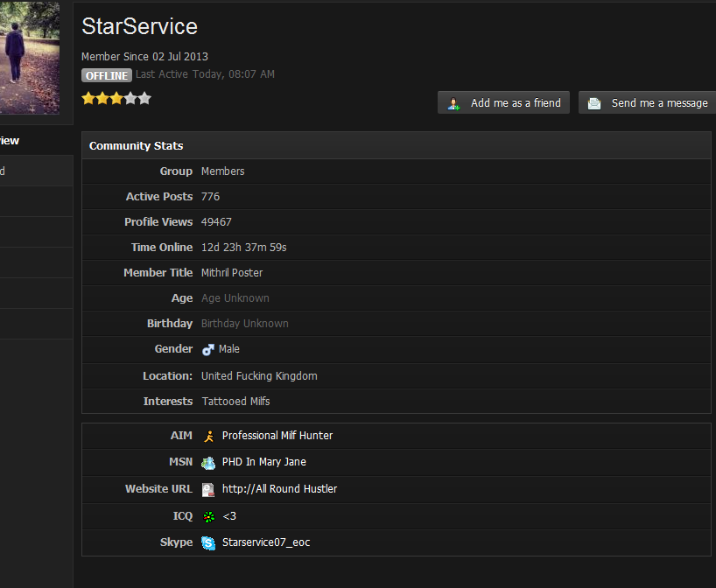
Task: Click the blue Skype icon
Action: [208, 543]
